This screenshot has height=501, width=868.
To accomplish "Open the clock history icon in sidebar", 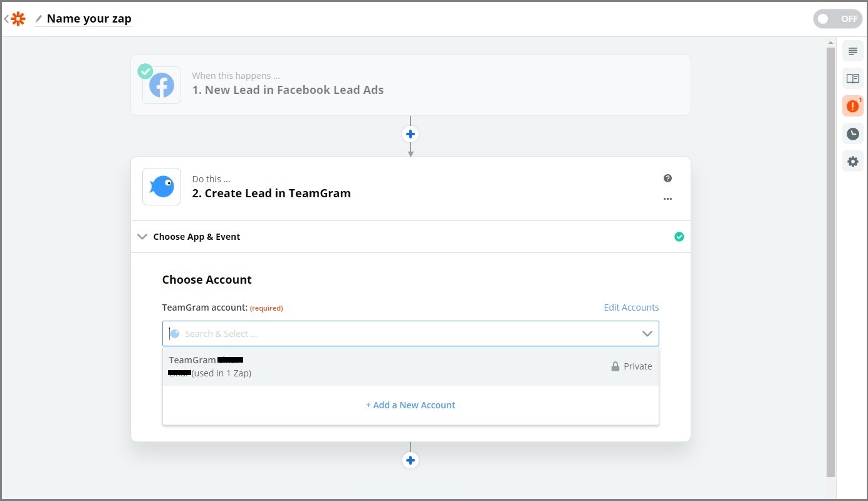I will [x=852, y=133].
